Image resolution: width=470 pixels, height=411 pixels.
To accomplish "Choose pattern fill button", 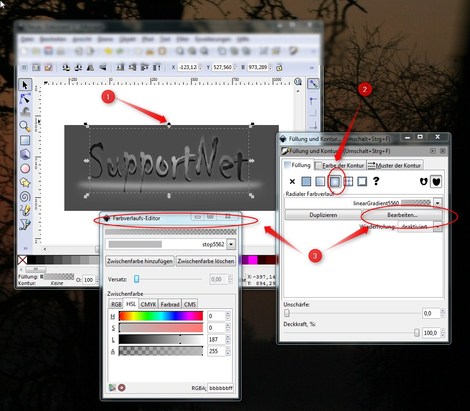I will coord(348,181).
